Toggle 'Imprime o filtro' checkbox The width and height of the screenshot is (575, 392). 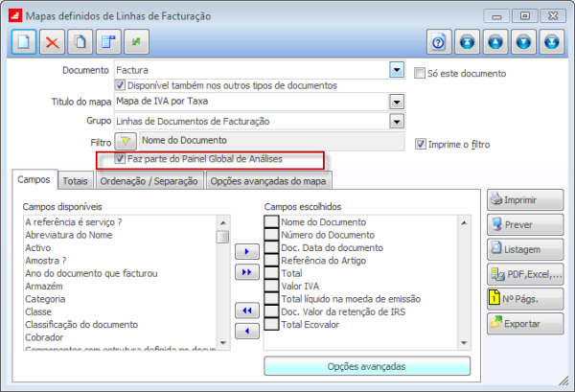421,144
